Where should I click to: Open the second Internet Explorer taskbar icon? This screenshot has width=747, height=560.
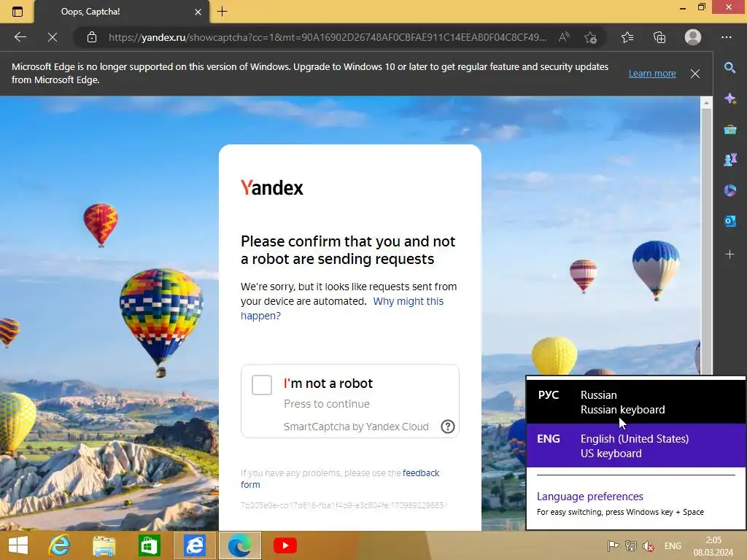(x=194, y=545)
